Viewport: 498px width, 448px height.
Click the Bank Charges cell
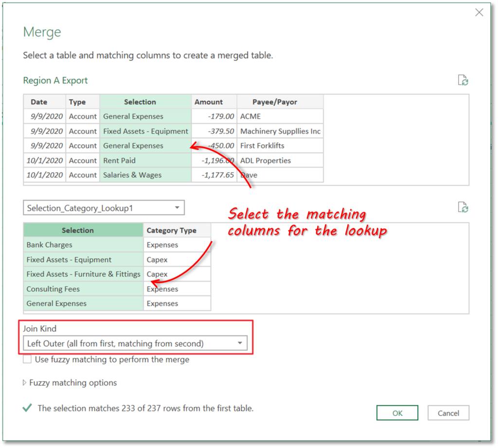point(50,245)
